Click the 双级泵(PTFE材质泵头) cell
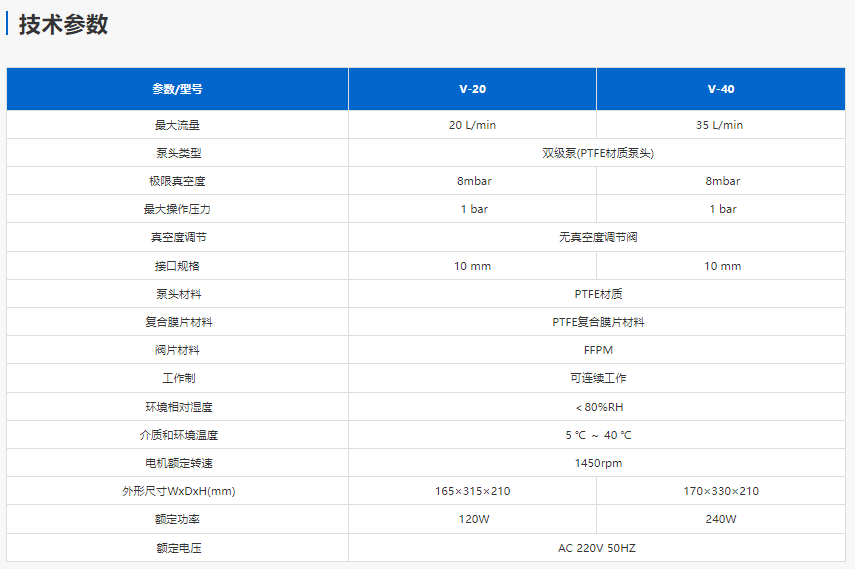Screen dimensions: 855x569 tap(597, 153)
